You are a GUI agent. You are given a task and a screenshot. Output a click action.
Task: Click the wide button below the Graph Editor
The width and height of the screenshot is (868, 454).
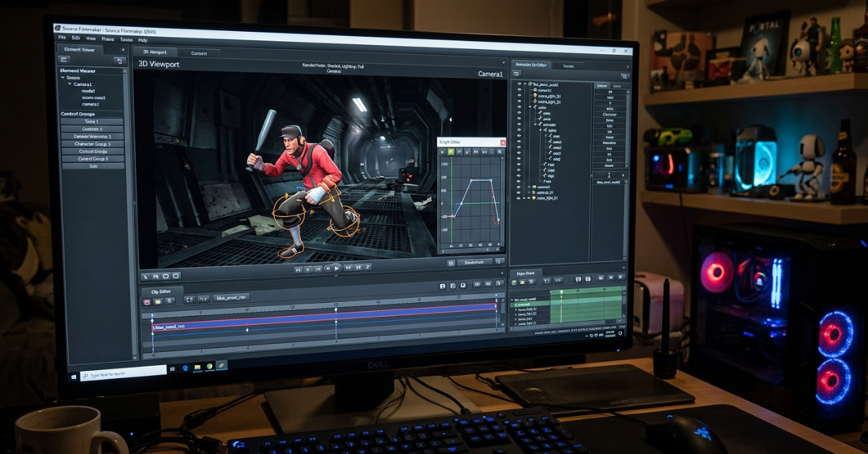(475, 262)
